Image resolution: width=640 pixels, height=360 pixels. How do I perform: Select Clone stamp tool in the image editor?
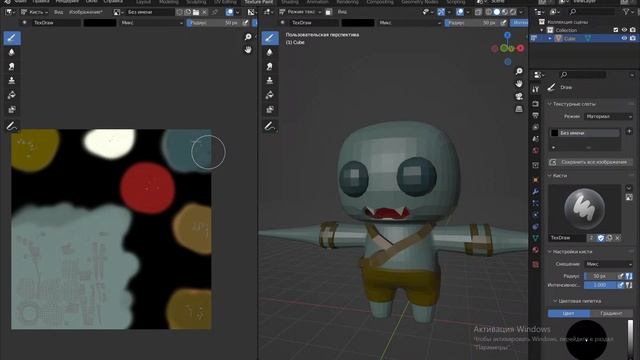pyautogui.click(x=12, y=81)
